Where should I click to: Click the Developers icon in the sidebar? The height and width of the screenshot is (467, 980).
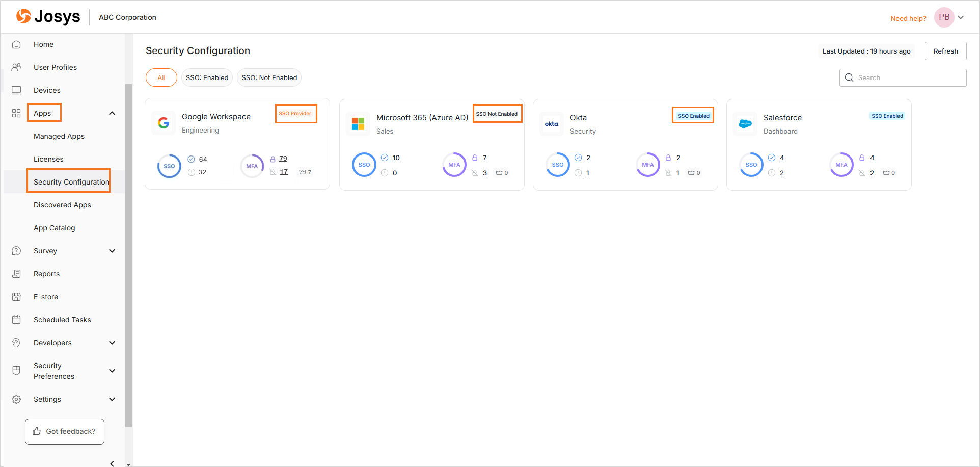[x=16, y=343]
